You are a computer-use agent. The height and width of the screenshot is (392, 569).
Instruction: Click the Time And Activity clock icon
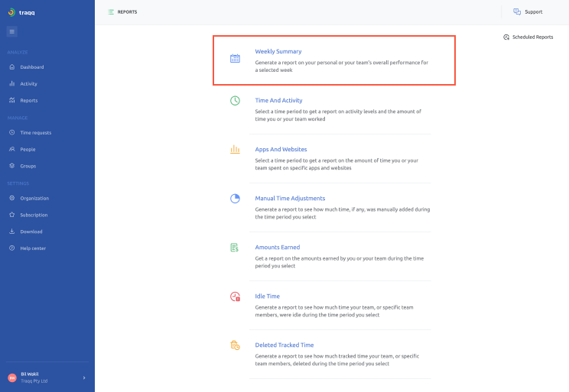[x=236, y=101]
